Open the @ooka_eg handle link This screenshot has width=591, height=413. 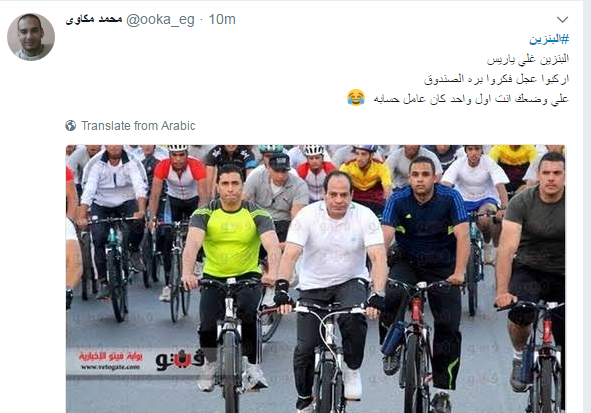(x=160, y=19)
